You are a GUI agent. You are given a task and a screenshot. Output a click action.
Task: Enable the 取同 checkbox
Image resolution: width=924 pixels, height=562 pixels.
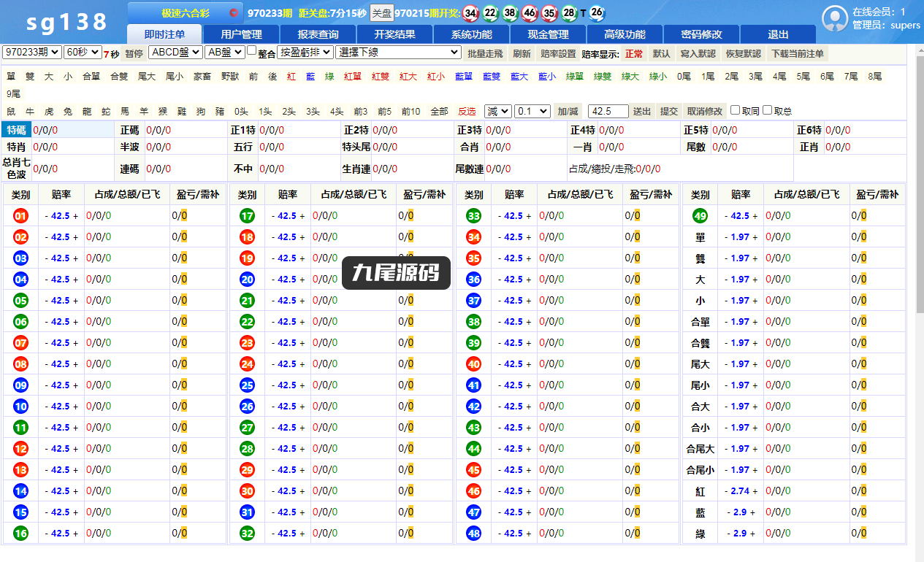(x=736, y=110)
